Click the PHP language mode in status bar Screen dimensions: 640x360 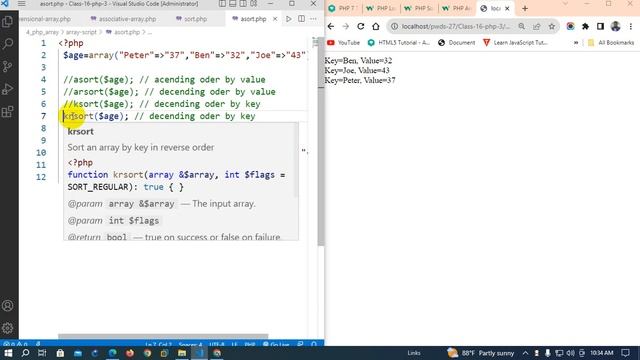click(x=250, y=344)
